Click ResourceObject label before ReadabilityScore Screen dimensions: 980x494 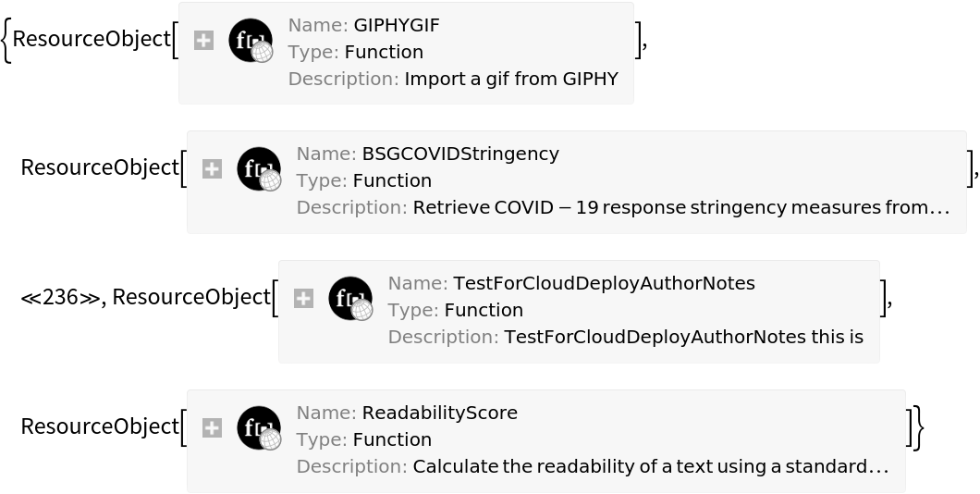click(x=99, y=427)
